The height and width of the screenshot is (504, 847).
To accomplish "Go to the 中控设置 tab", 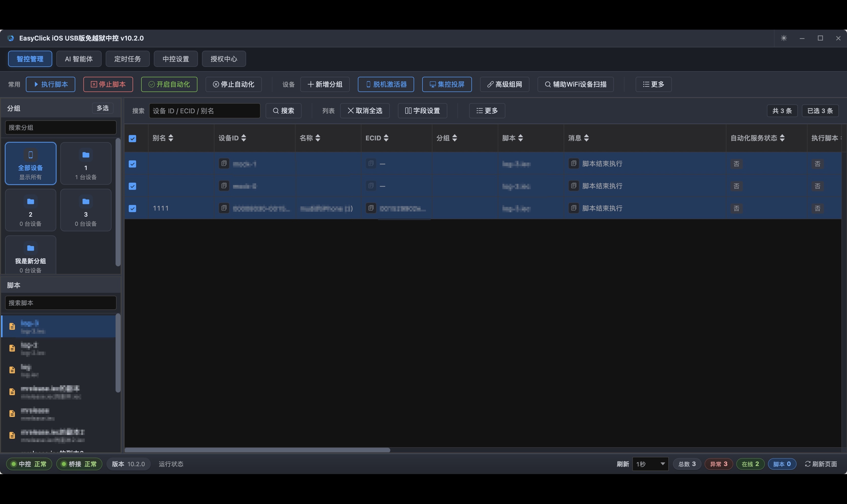I will click(x=176, y=59).
